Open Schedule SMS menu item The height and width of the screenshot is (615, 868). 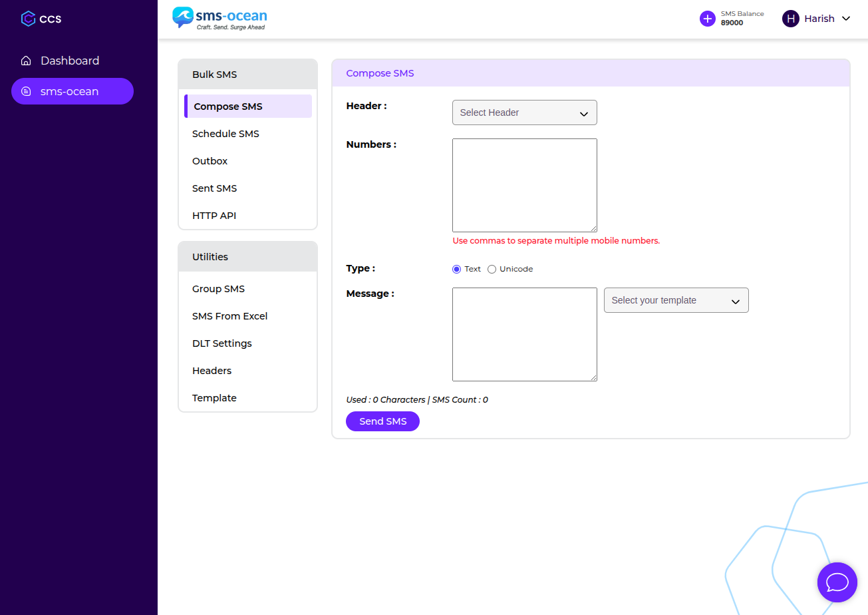pos(225,134)
